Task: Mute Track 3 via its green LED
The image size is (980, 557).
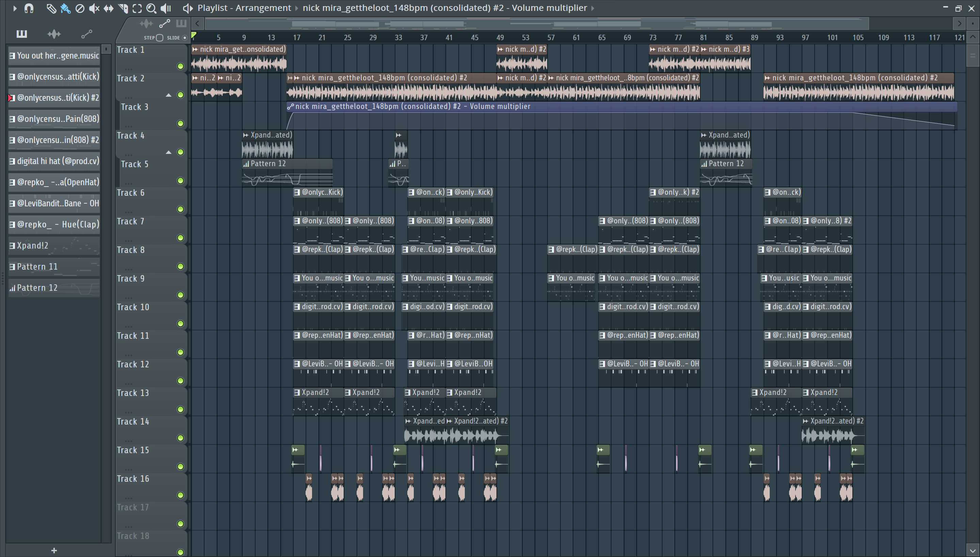Action: point(180,124)
